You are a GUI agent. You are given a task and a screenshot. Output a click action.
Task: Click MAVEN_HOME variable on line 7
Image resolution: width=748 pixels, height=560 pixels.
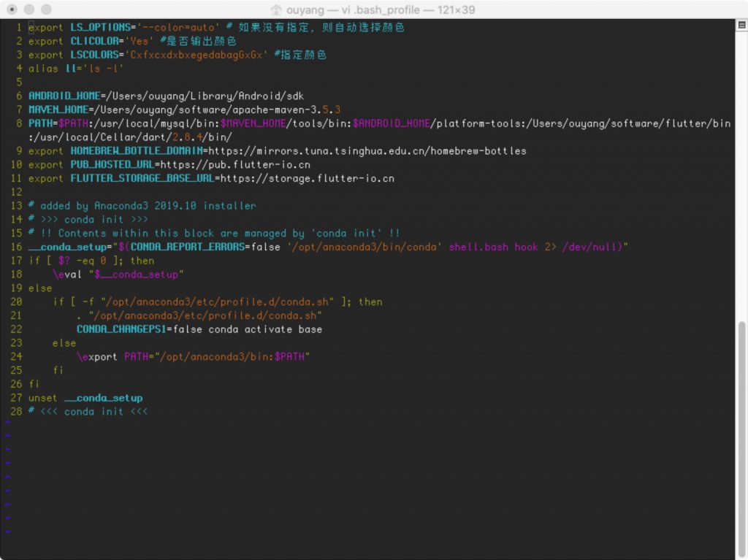(58, 110)
